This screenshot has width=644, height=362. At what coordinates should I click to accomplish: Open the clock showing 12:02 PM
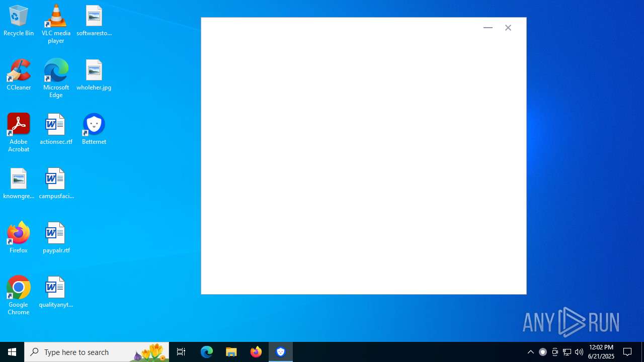tap(601, 352)
